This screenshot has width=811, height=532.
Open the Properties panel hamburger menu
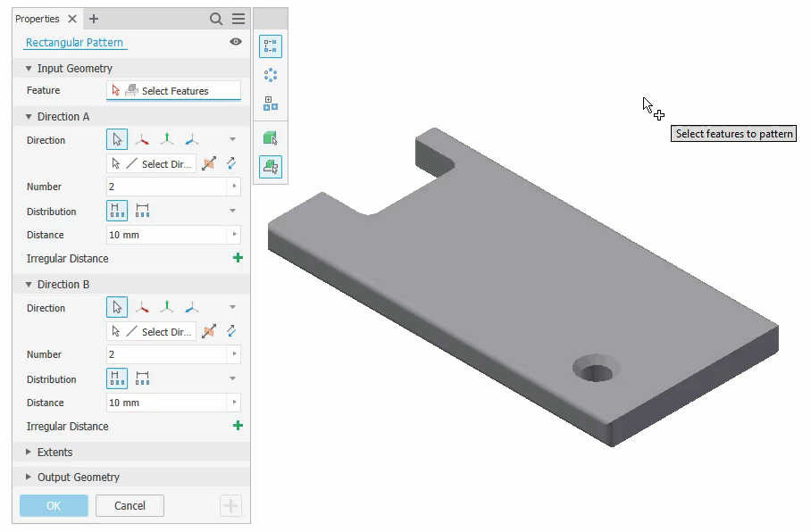point(238,19)
